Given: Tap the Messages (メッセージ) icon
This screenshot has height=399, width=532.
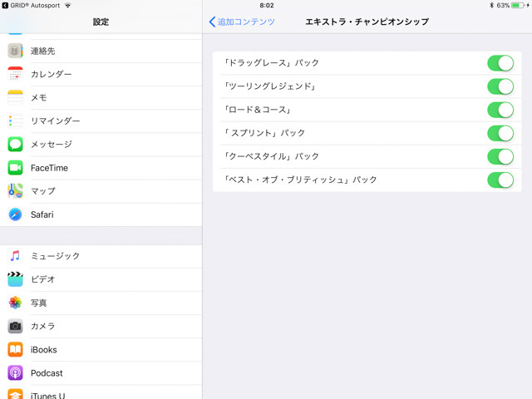Looking at the screenshot, I should (15, 144).
